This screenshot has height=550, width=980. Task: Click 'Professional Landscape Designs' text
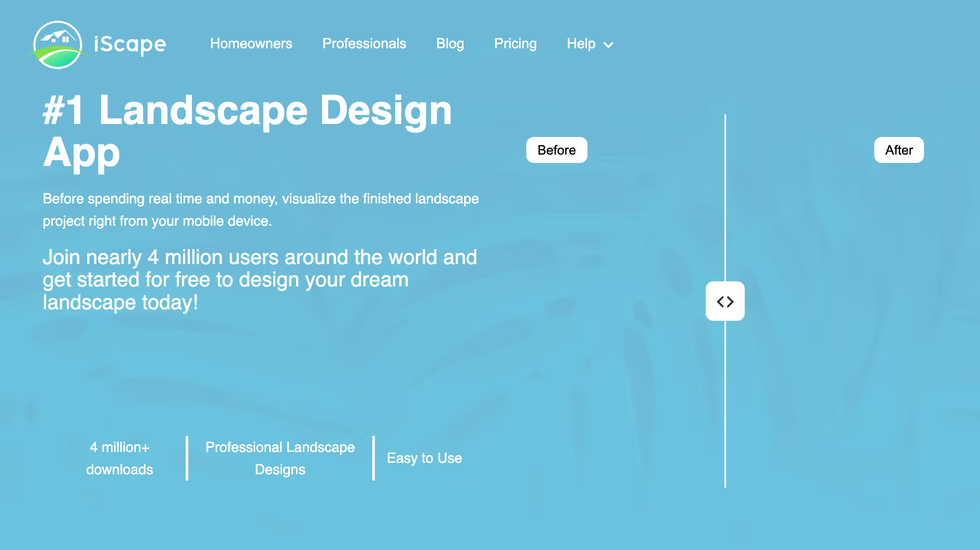280,458
